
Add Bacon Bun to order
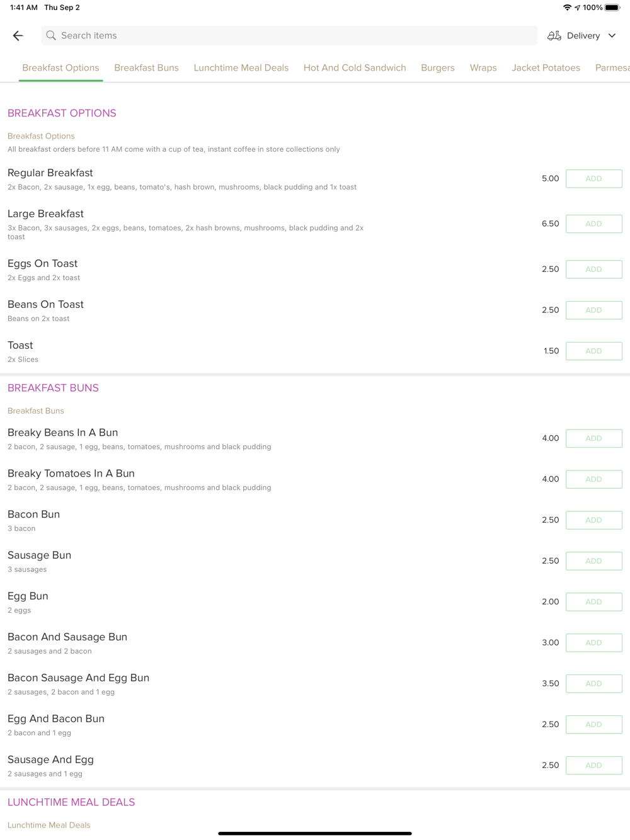click(594, 520)
